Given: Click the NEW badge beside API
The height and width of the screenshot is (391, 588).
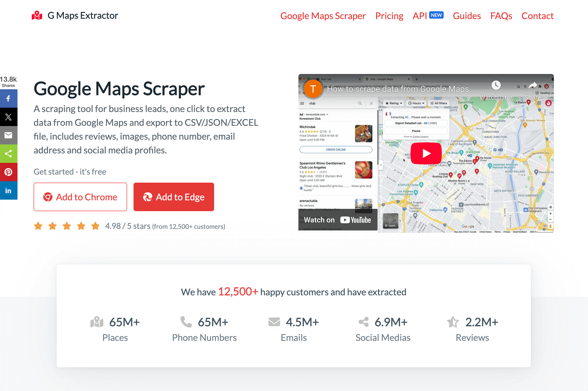Looking at the screenshot, I should point(436,15).
